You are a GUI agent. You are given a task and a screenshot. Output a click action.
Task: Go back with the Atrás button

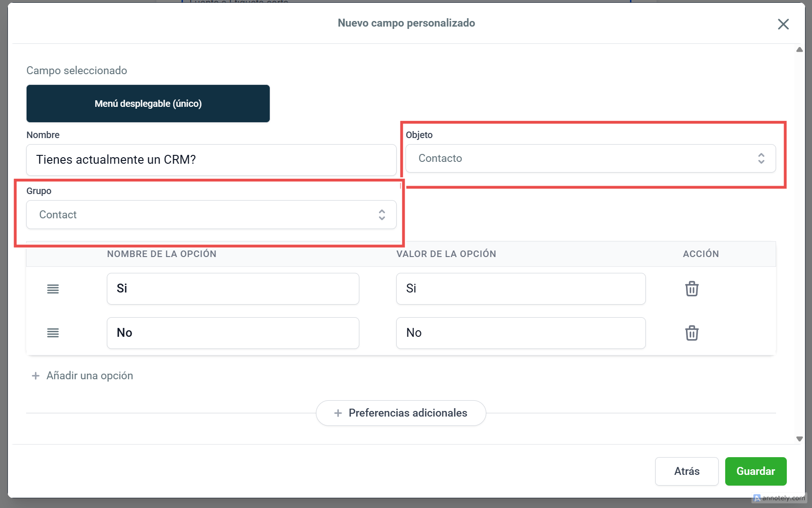click(686, 471)
